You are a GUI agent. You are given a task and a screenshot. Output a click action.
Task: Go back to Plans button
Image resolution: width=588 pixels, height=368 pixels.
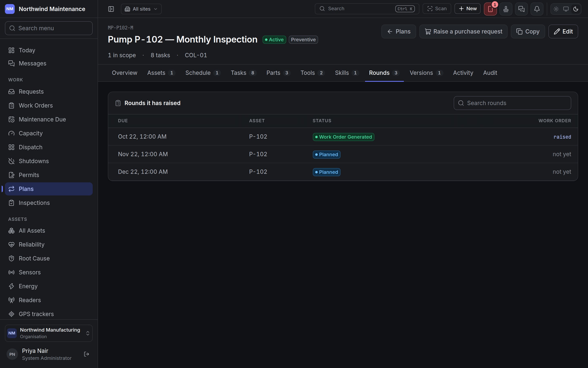(x=399, y=31)
